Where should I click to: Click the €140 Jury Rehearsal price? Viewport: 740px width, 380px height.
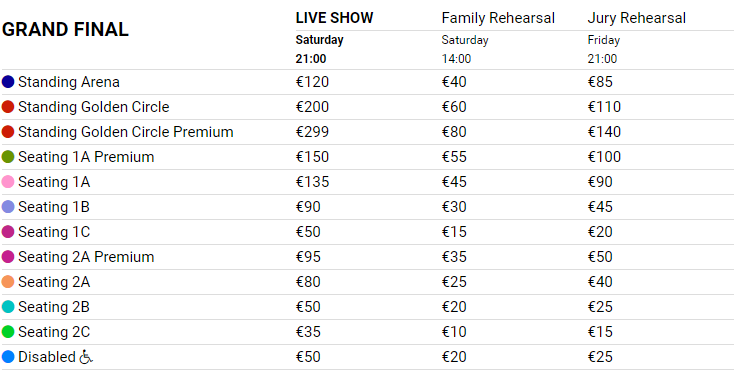(x=604, y=132)
